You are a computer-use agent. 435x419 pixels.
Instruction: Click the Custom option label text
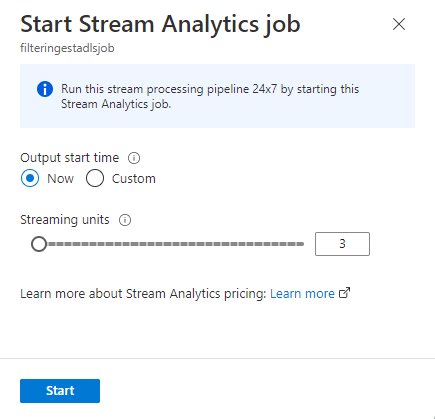pyautogui.click(x=134, y=179)
